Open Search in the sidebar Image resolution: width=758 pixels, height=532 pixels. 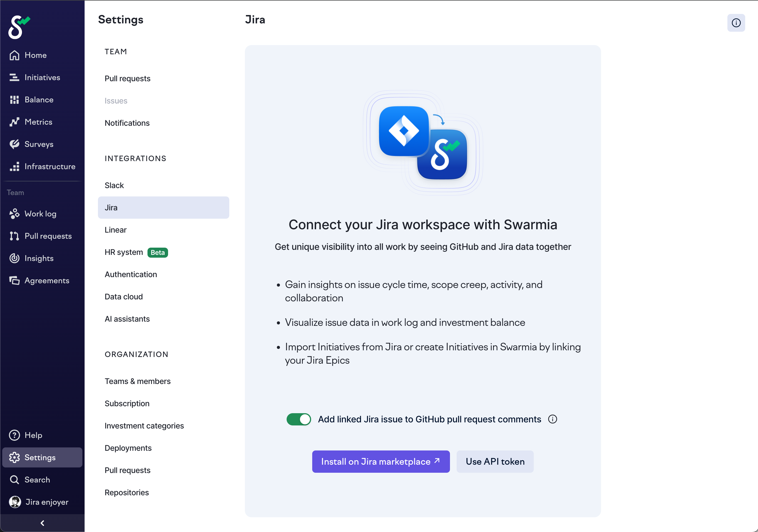(37, 479)
